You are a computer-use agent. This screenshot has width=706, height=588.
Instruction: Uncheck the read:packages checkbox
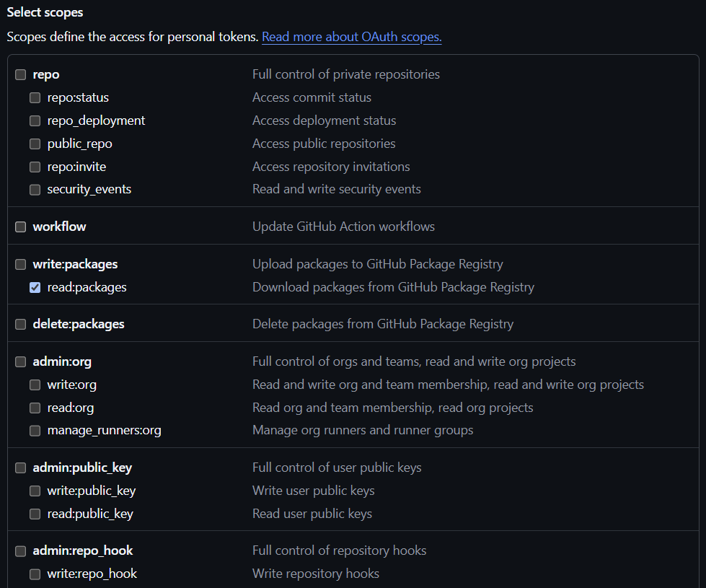tap(35, 287)
